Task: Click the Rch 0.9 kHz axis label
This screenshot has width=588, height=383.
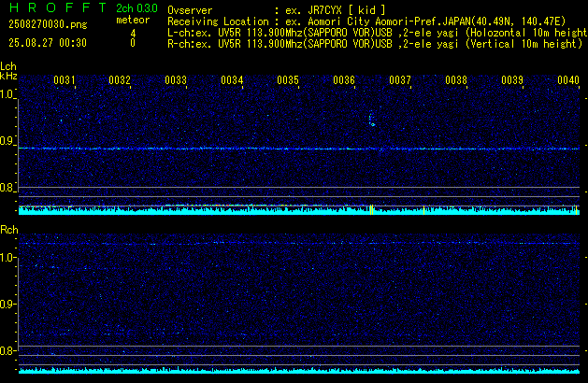Action: coord(7,304)
